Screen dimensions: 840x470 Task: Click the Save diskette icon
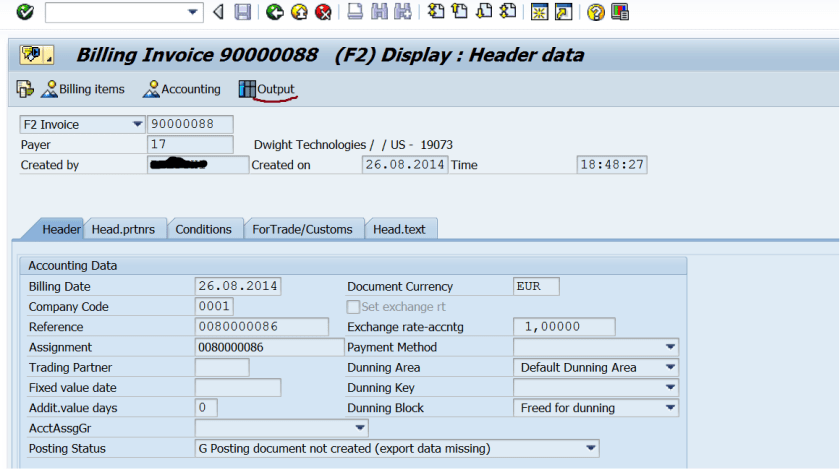click(x=243, y=12)
